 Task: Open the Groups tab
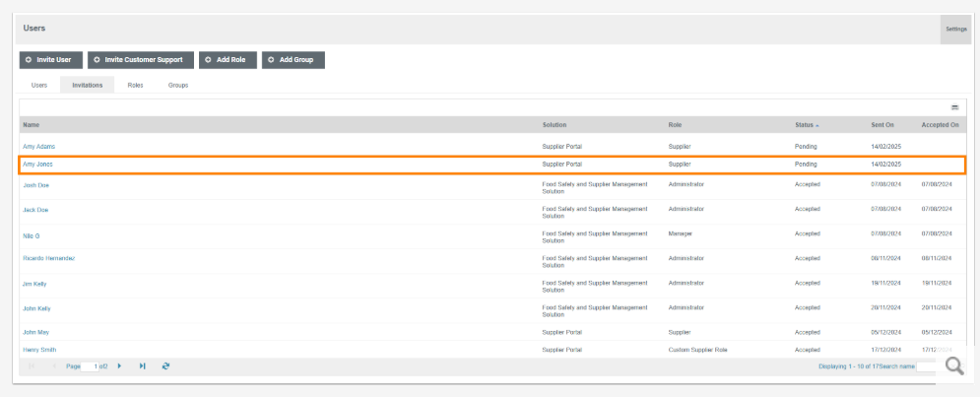[x=178, y=86]
